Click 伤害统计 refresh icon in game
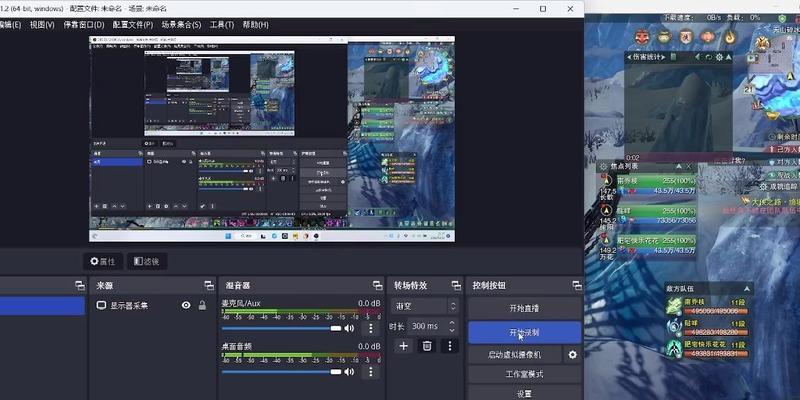This screenshot has width=800, height=400. coord(709,57)
